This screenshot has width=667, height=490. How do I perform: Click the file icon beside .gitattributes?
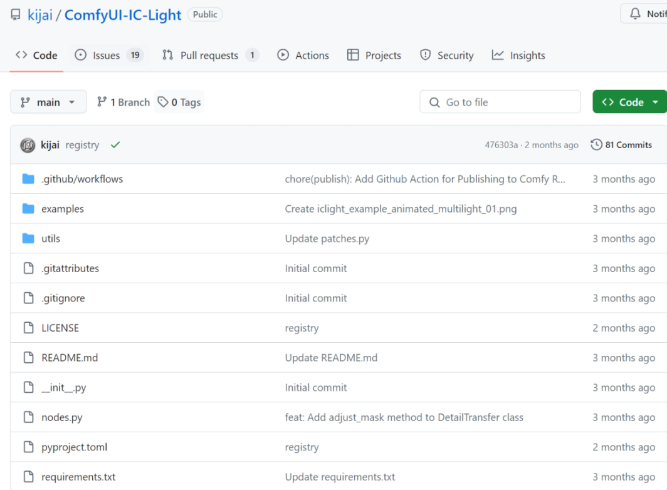point(29,268)
